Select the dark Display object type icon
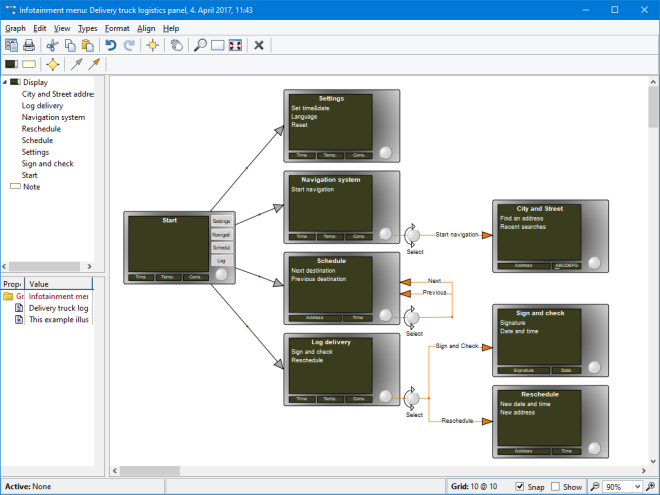Image resolution: width=660 pixels, height=495 pixels. (x=12, y=64)
